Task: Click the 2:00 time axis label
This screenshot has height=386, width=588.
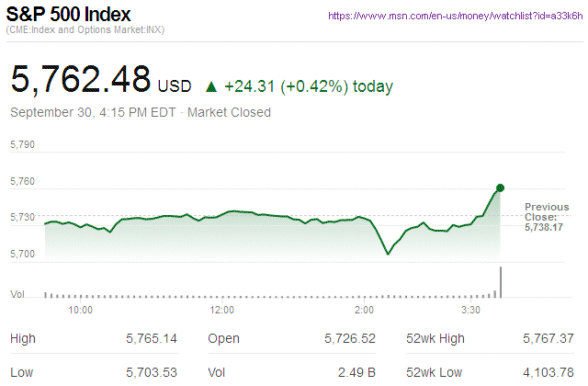Action: [x=363, y=311]
